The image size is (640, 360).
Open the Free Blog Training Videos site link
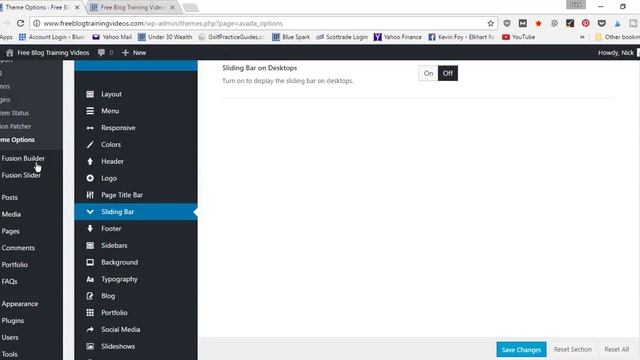point(48,53)
